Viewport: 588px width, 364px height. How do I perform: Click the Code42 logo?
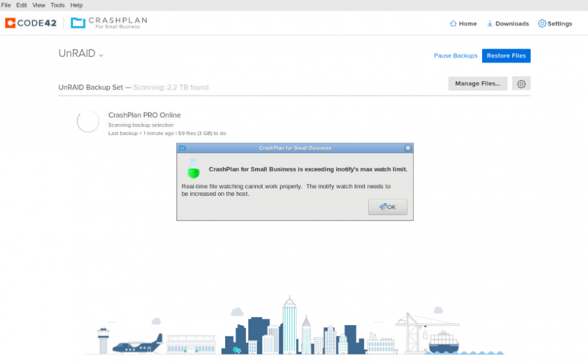[31, 24]
